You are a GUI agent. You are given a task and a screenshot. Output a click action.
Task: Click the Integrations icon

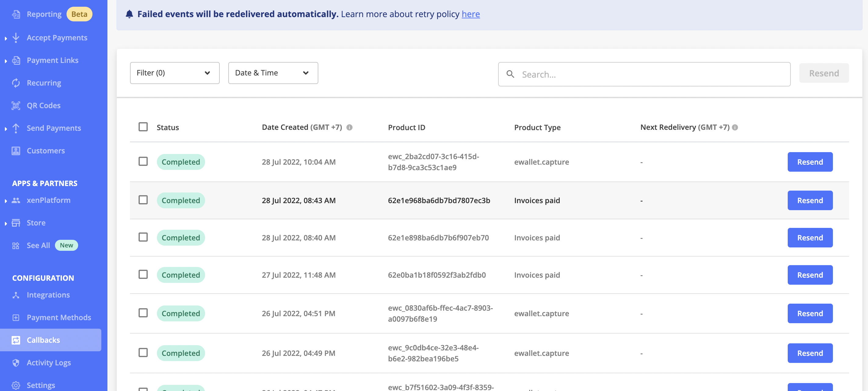[x=16, y=295]
